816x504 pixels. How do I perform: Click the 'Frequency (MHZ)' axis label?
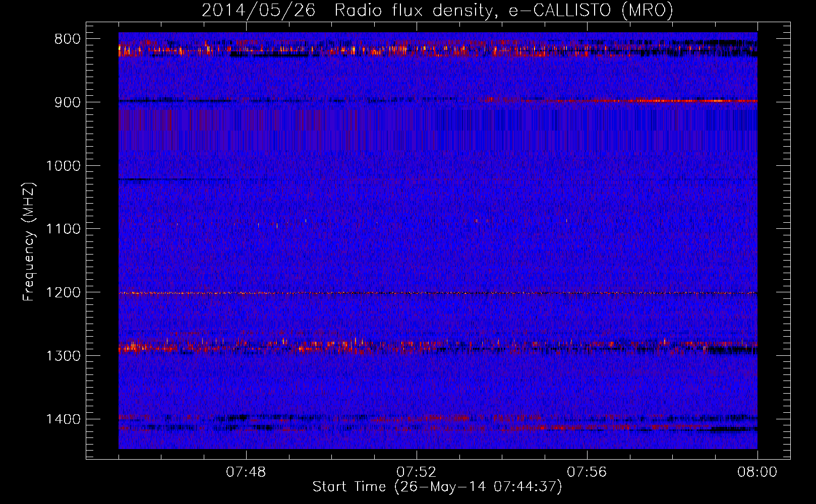[29, 242]
